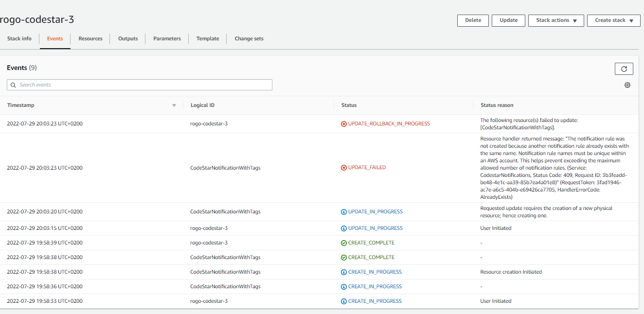
Task: Open the events preferences gear icon
Action: point(627,85)
